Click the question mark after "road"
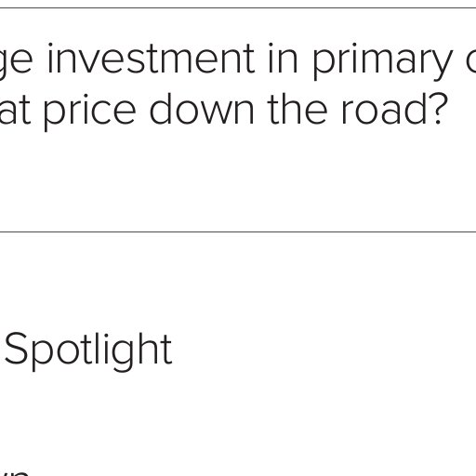Image resolution: width=476 pixels, height=476 pixels. (x=438, y=109)
